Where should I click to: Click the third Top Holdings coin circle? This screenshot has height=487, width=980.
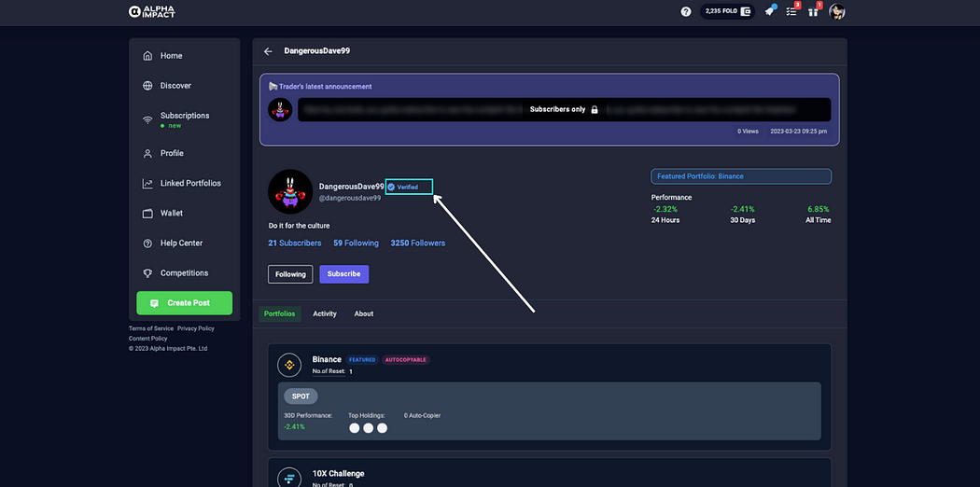[382, 427]
